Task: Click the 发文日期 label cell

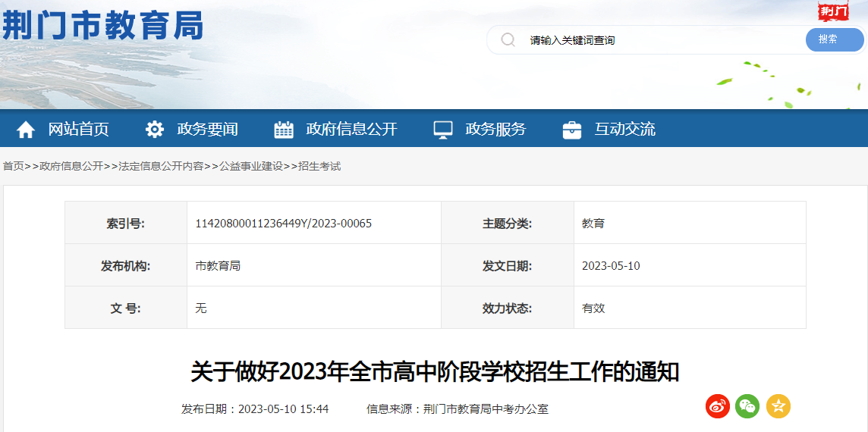Action: 508,265
